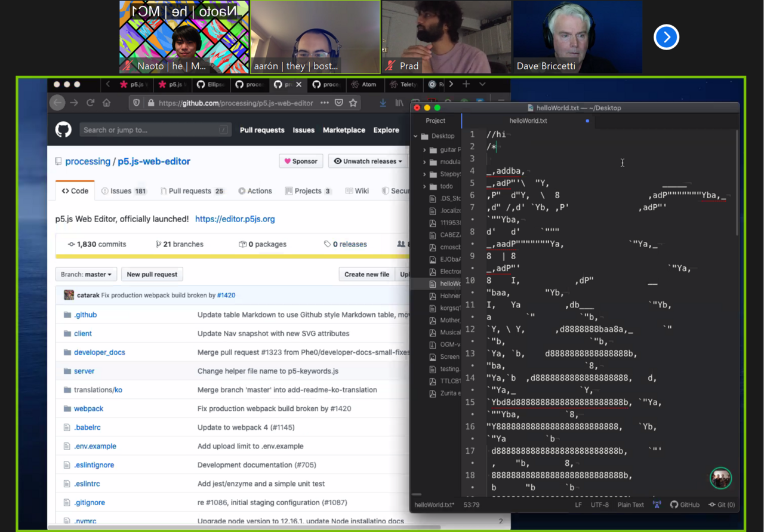This screenshot has height=532, width=764.
Task: Open the .babelrc file
Action: point(87,428)
